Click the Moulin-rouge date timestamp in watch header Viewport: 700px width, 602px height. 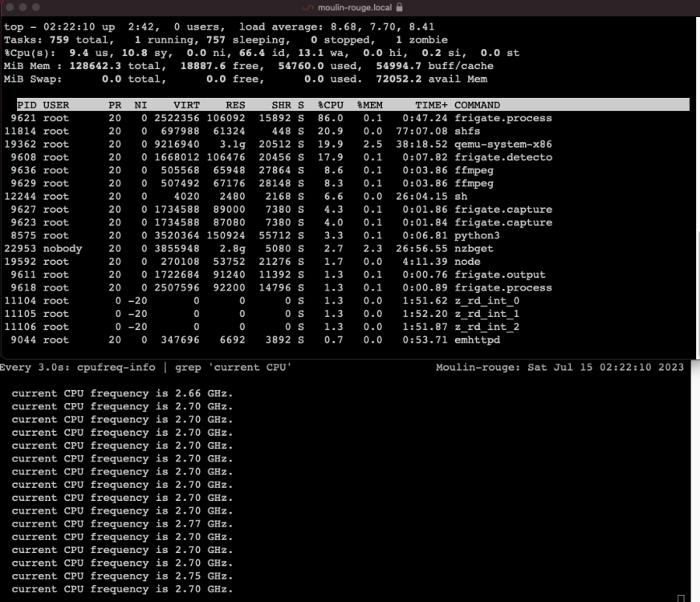[560, 368]
